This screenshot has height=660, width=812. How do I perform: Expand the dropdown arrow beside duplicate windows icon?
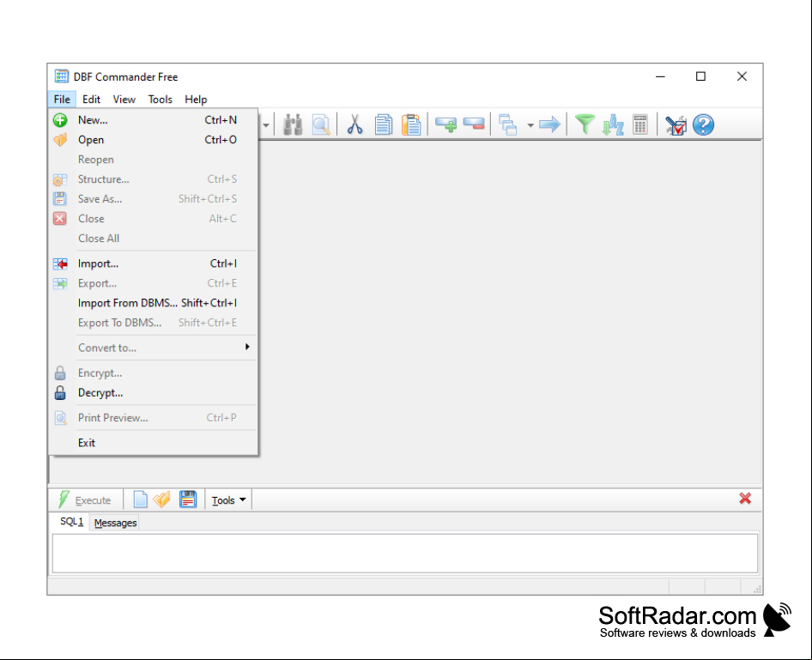pos(530,125)
